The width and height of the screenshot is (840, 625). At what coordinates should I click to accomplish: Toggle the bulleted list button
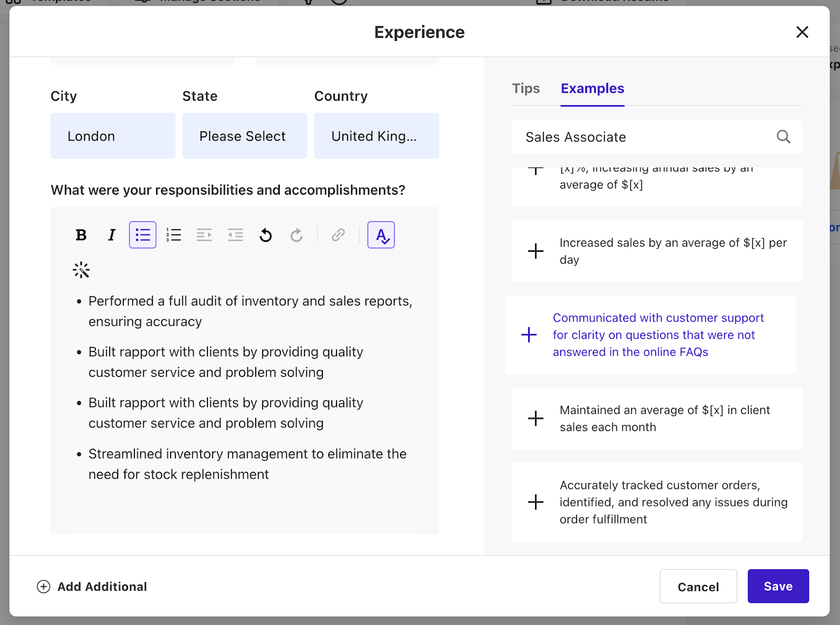pos(143,235)
